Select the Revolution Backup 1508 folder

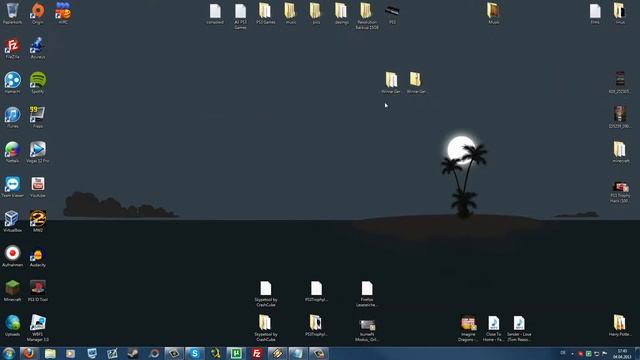[x=367, y=16]
